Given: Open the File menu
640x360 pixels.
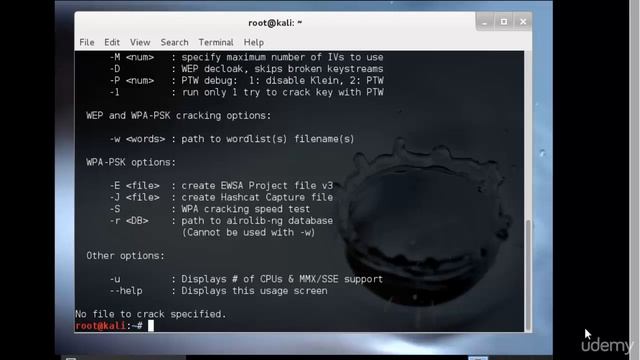Looking at the screenshot, I should point(87,42).
